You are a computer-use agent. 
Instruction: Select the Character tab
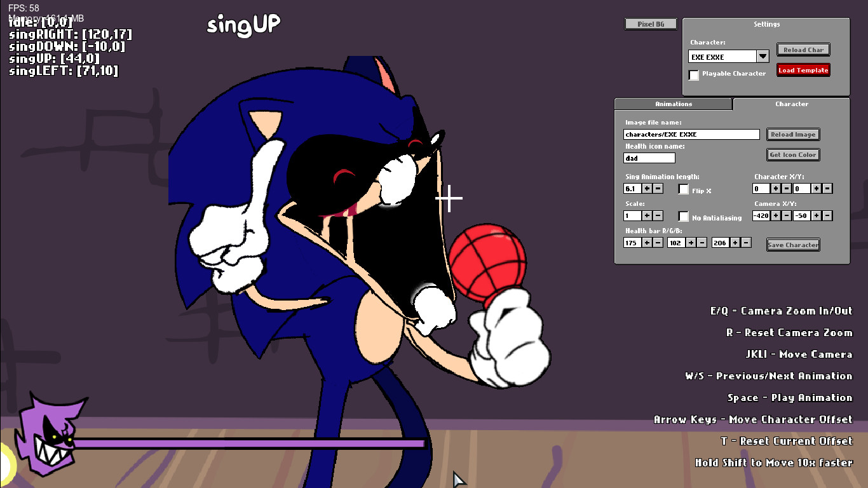tap(792, 104)
